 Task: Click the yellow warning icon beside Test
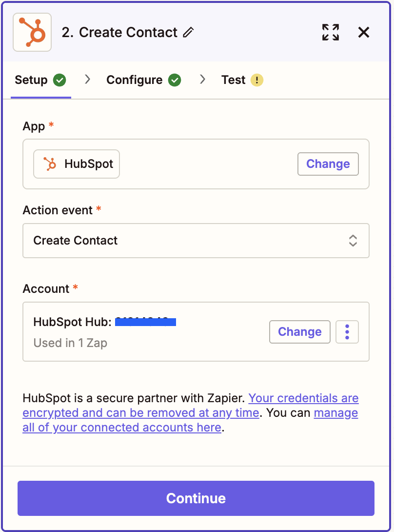tap(257, 80)
